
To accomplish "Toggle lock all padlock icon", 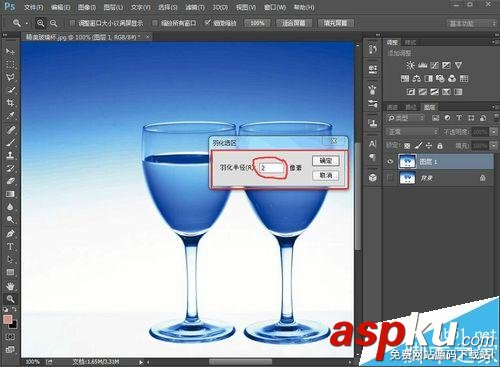I will pyautogui.click(x=440, y=146).
